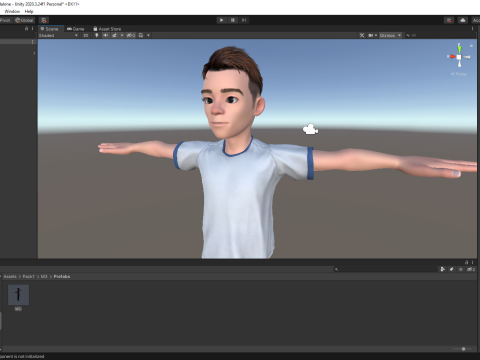The width and height of the screenshot is (480, 360).
Task: Open the scene camera settings dropdown
Action: [372, 35]
